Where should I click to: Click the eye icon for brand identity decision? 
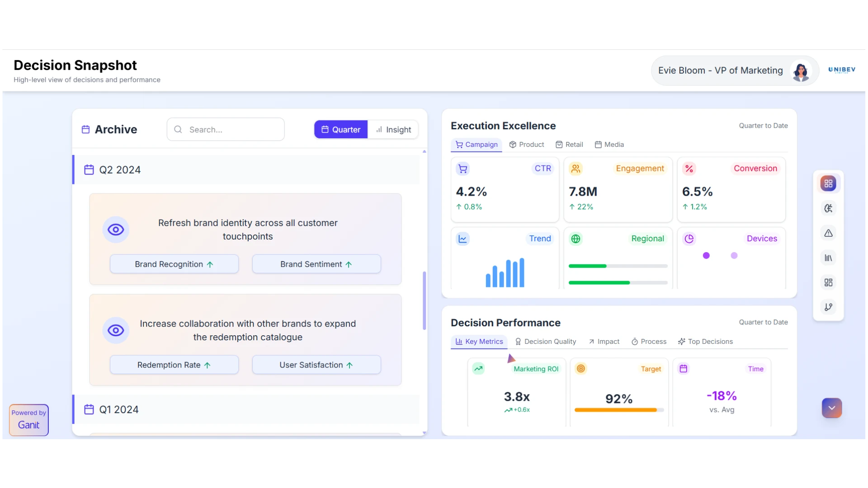(x=116, y=230)
